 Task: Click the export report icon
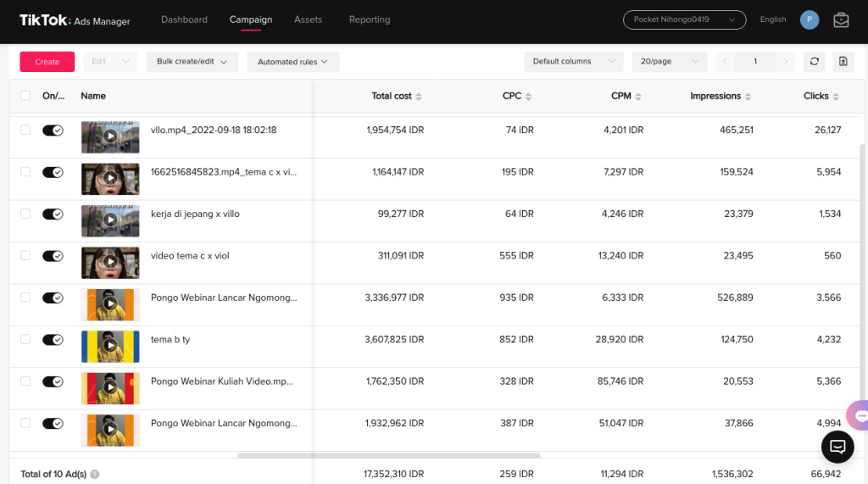843,61
